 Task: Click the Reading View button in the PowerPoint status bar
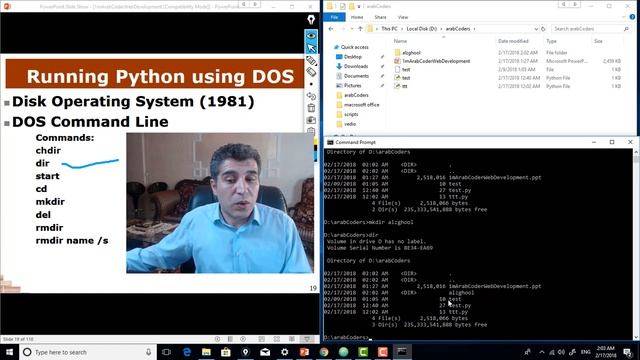pyautogui.click(x=291, y=339)
